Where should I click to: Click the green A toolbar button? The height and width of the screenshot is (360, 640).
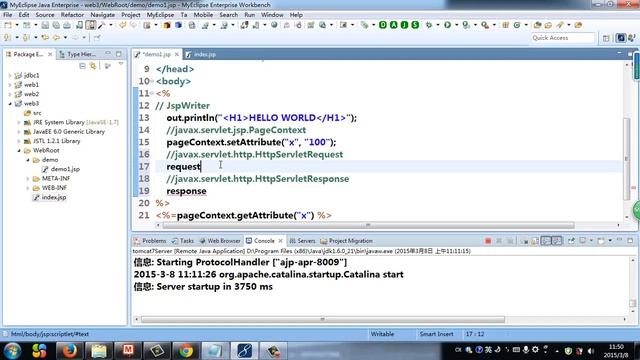tap(393, 25)
